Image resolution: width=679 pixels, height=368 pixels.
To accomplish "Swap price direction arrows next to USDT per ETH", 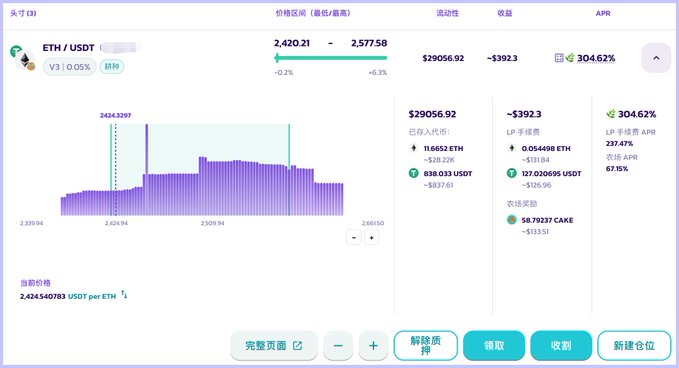I will [124, 294].
